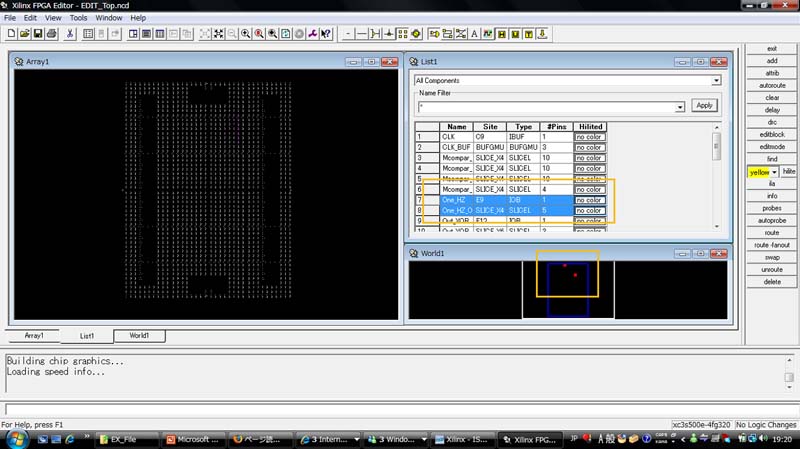Click the probes button
The image size is (800, 449).
coord(772,209)
